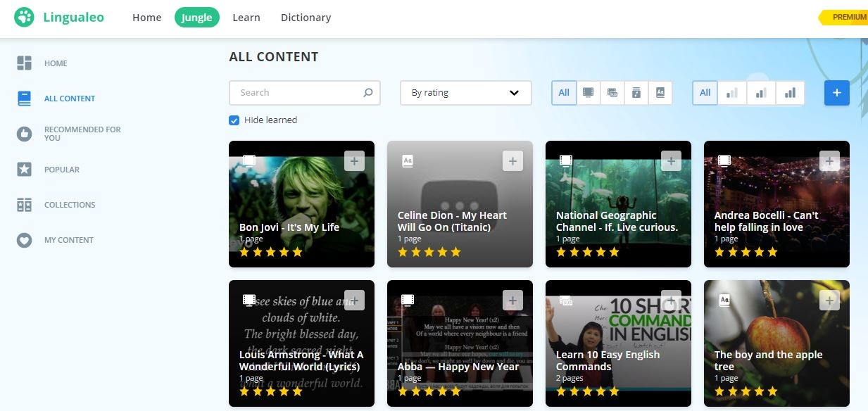
Task: Open the Celine Dion Titanic card
Action: coord(460,204)
